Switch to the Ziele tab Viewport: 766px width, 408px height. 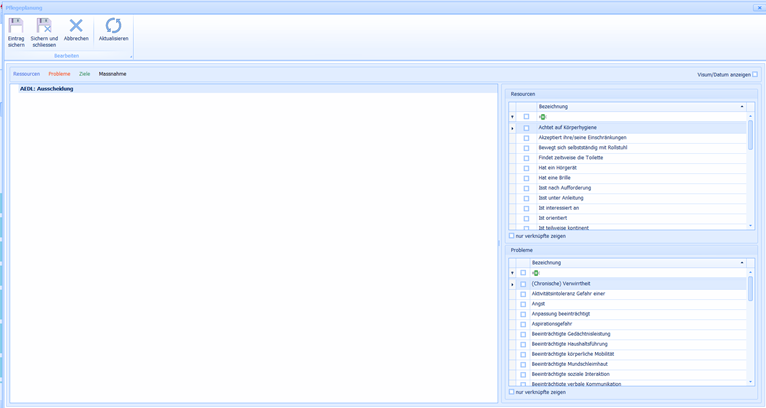(x=84, y=74)
